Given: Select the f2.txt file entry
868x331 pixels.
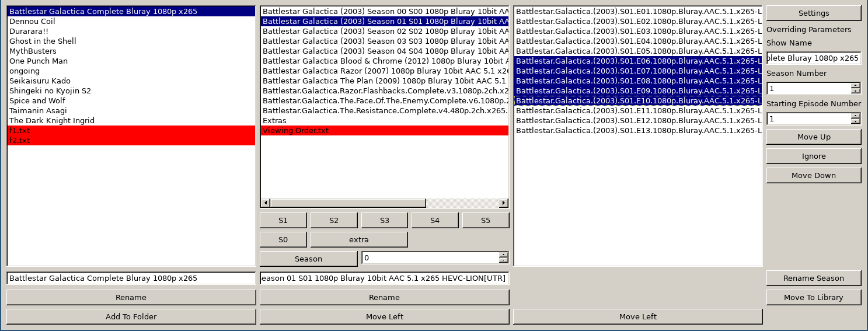Looking at the screenshot, I should 131,140.
